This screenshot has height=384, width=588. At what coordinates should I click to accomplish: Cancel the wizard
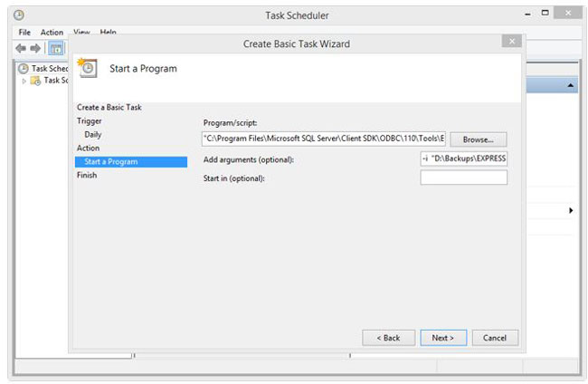pyautogui.click(x=495, y=338)
